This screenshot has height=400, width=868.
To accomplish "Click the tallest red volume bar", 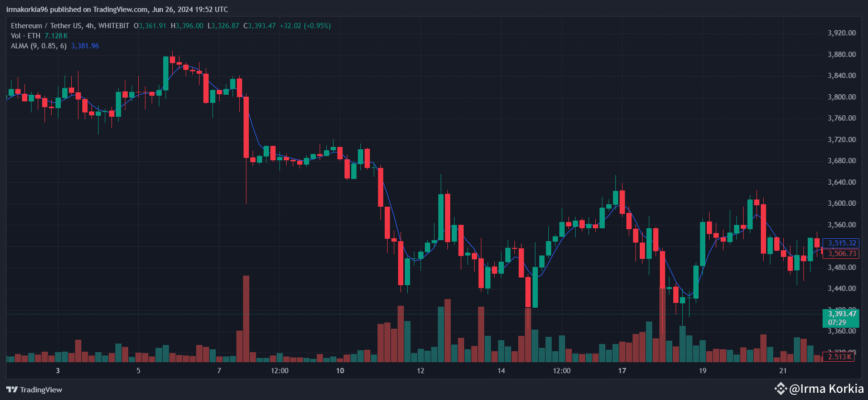I will coord(246,318).
